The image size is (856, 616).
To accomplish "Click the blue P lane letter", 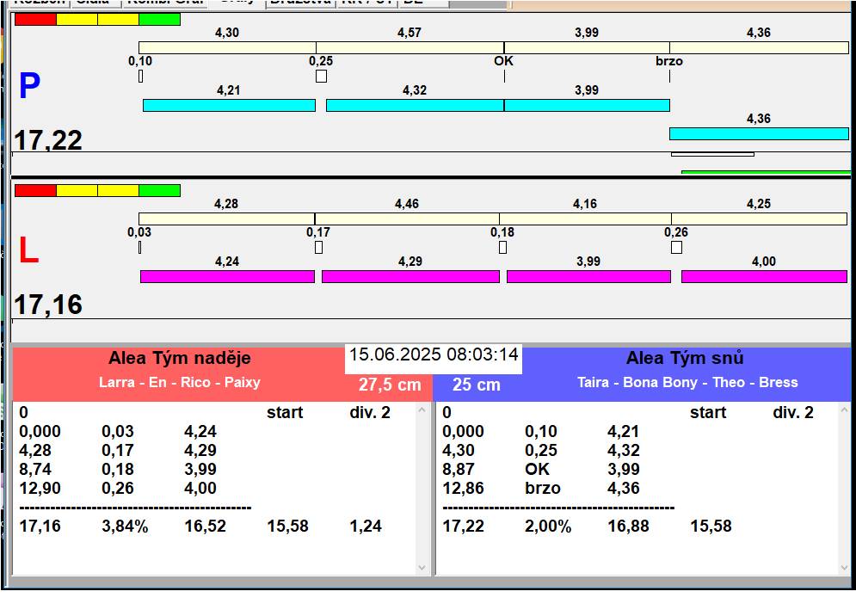I will point(29,86).
